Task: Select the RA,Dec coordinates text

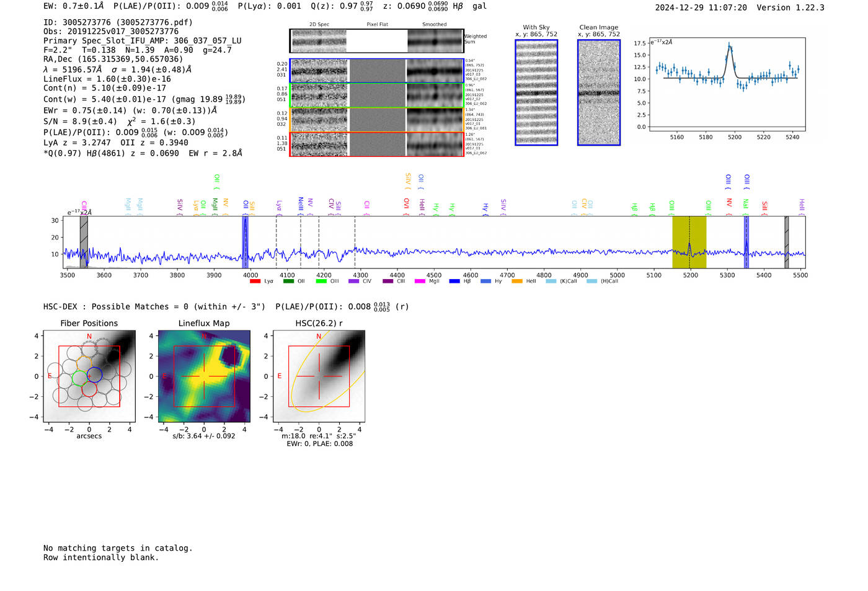Action: point(113,60)
